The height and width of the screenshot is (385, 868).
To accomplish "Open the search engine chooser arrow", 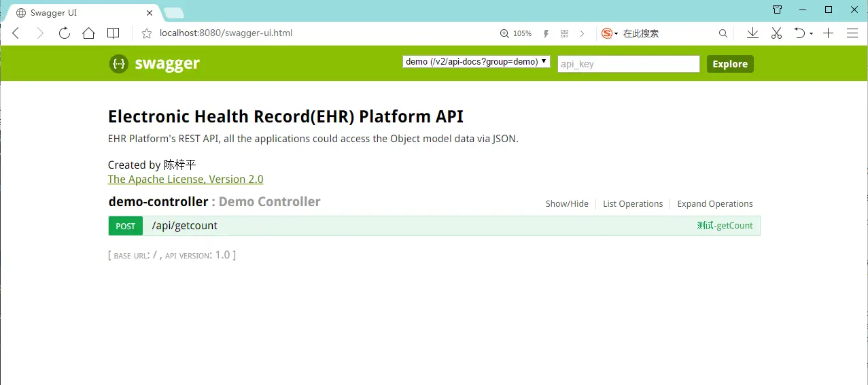I will coord(616,34).
